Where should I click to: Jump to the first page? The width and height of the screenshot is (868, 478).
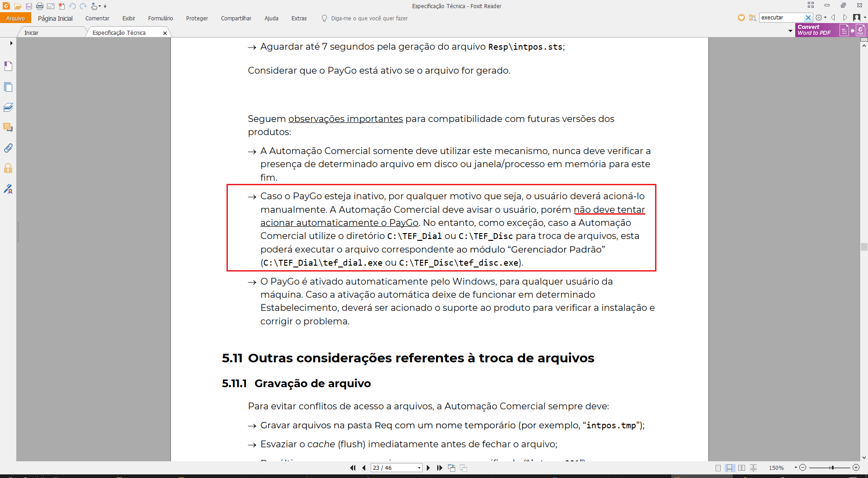click(353, 468)
